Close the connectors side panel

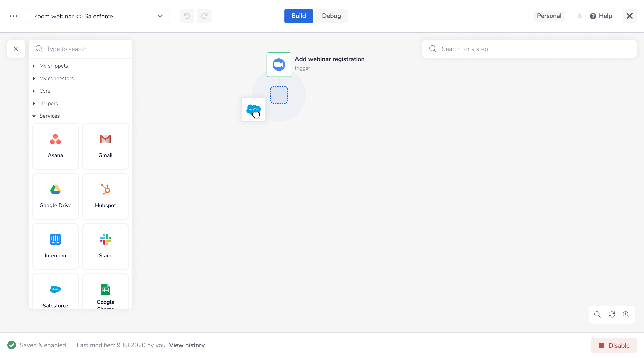coord(16,49)
